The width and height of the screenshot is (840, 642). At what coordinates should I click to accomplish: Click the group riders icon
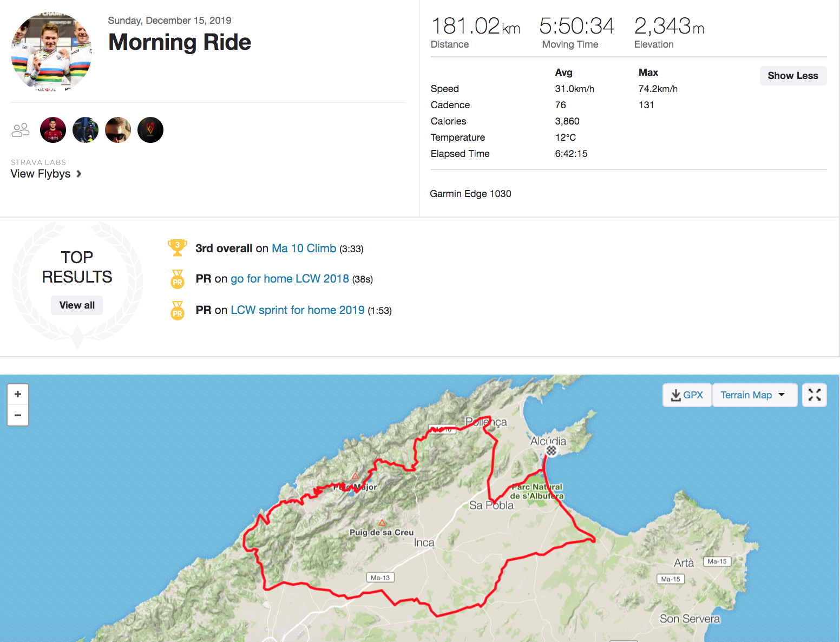point(21,130)
